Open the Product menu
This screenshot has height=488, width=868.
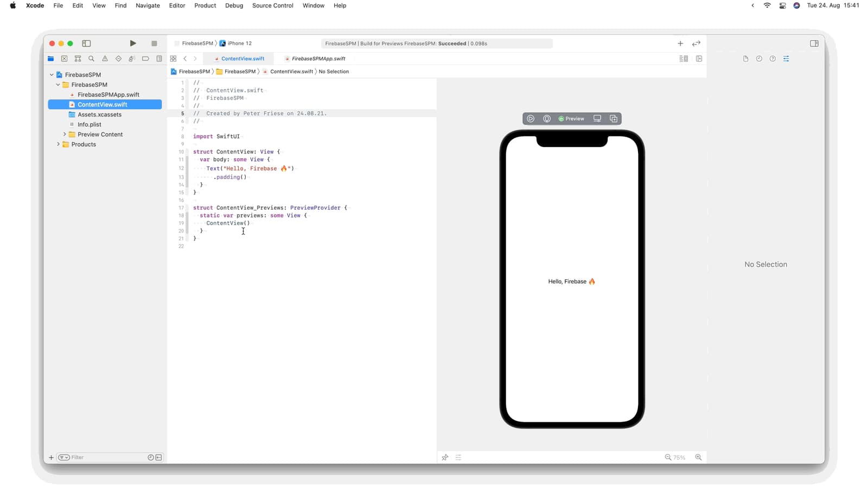[205, 5]
